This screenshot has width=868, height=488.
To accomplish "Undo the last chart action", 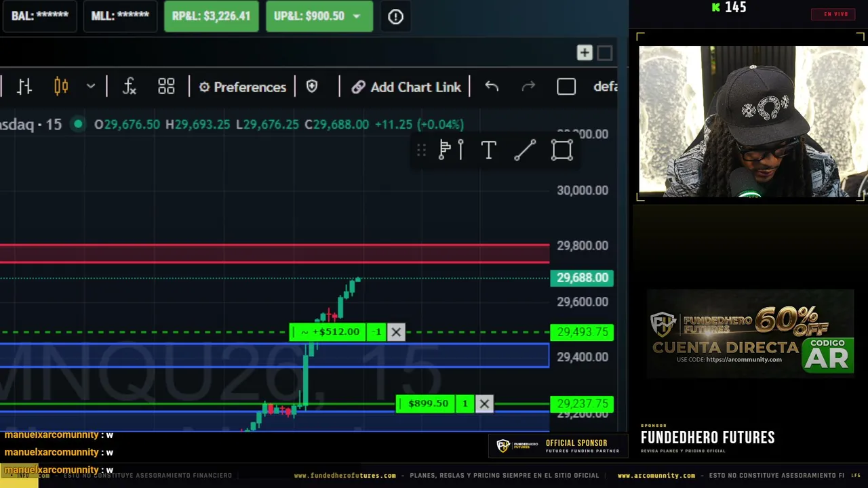I will tap(492, 87).
